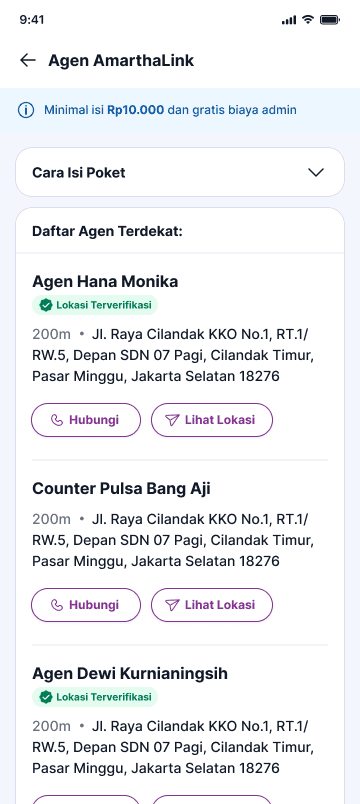Viewport: 360px width, 804px height.
Task: Tap Lihat Lokasi for Counter Pulsa Bang Aji
Action: (x=212, y=605)
